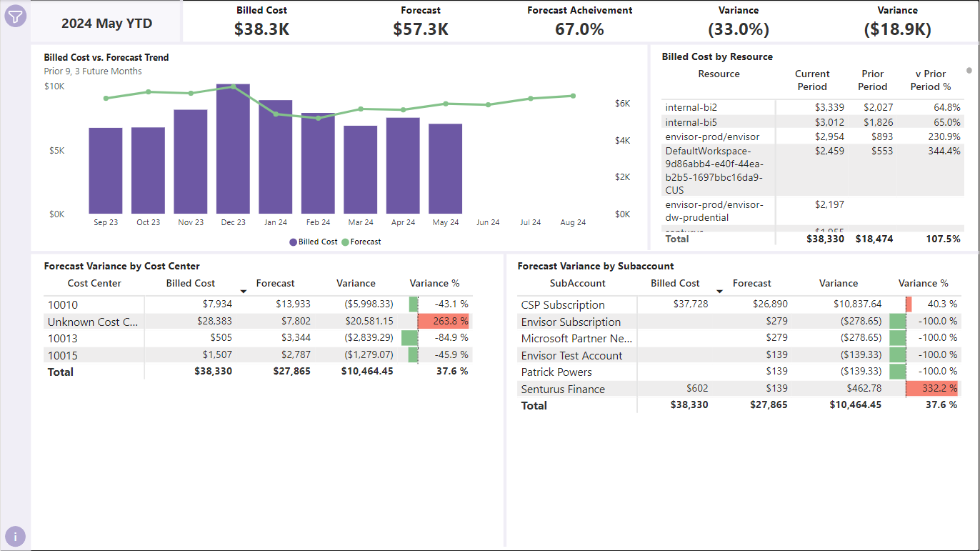Image resolution: width=980 pixels, height=551 pixels.
Task: Sort by SubAccount column header
Action: pos(577,283)
